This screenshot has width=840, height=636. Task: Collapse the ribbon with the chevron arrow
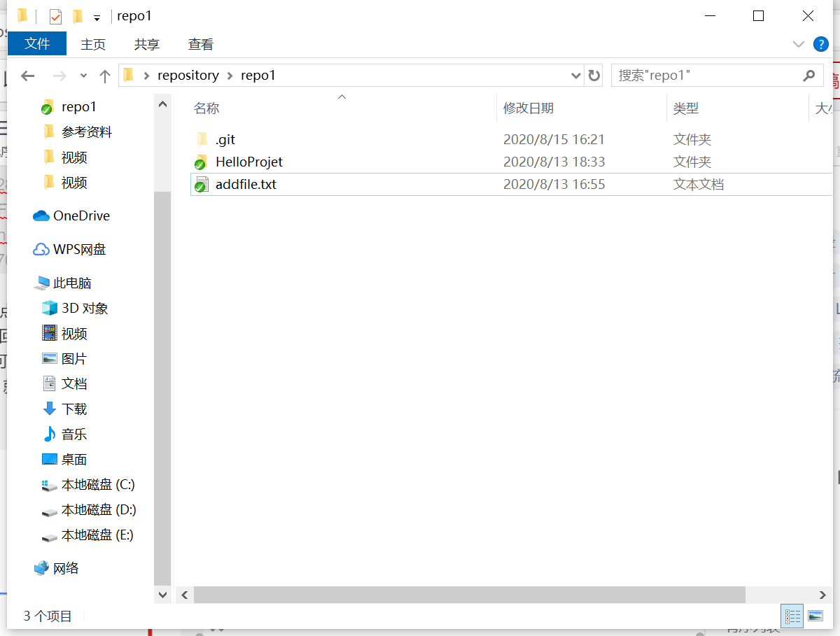pos(798,44)
